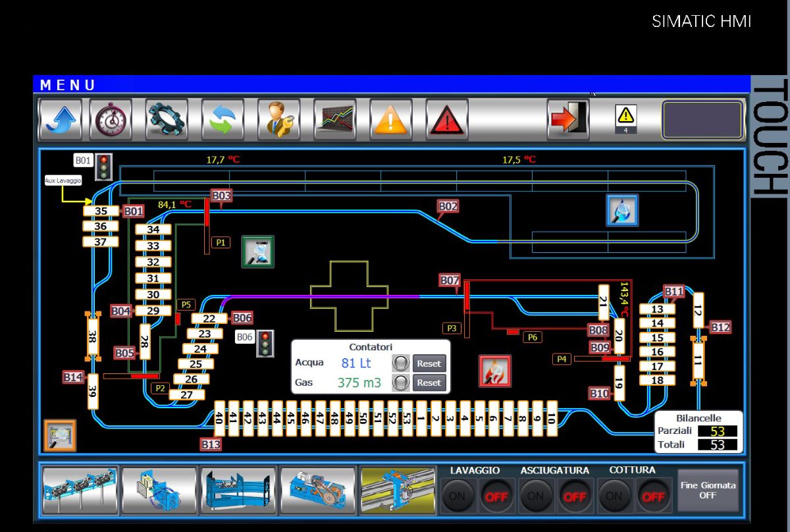Click the B04 sensor tag
The height and width of the screenshot is (532, 790).
[121, 311]
